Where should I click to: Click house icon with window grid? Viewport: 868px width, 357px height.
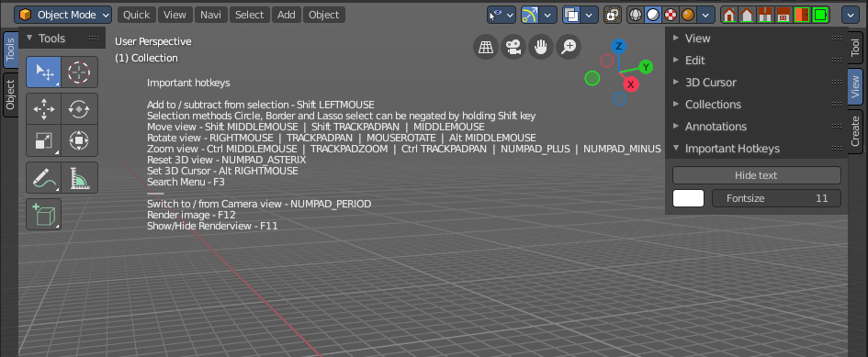pyautogui.click(x=783, y=15)
